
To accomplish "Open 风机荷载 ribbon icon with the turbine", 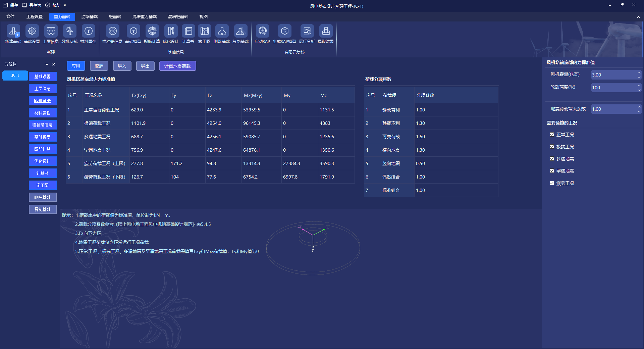I will [x=69, y=32].
